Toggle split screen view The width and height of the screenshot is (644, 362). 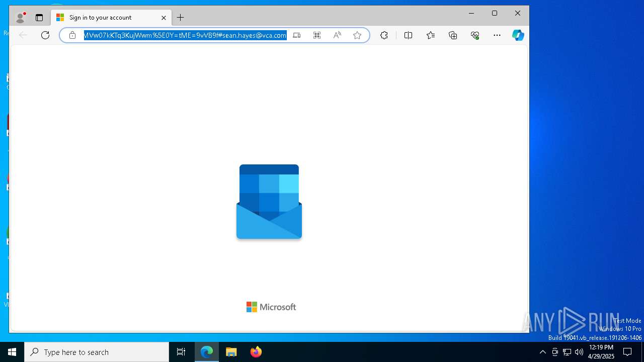point(408,35)
